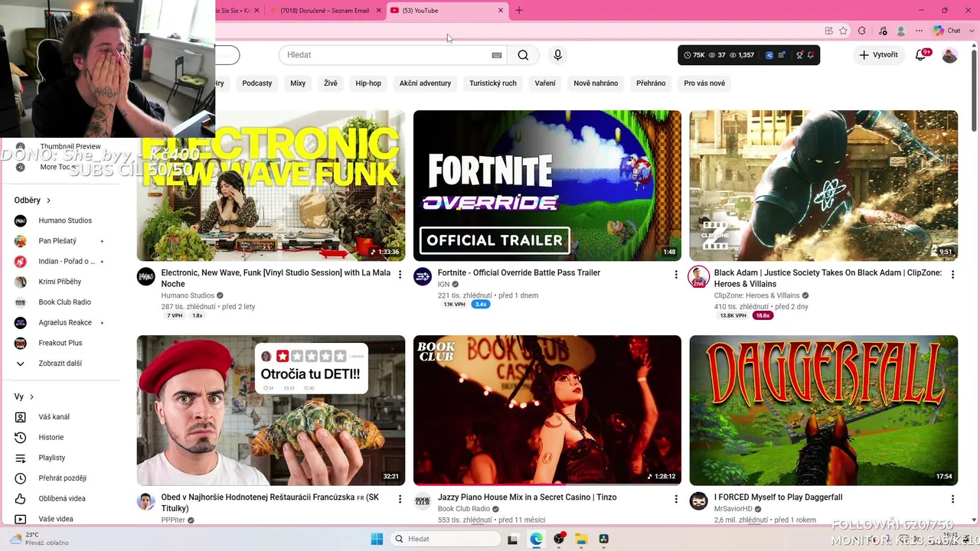This screenshot has height=551, width=980.
Task: Open OBS Studio from the taskbar
Action: pos(559,539)
